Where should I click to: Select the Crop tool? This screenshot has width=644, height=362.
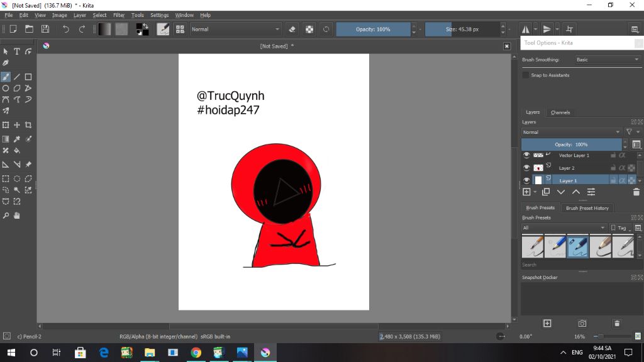pos(28,125)
